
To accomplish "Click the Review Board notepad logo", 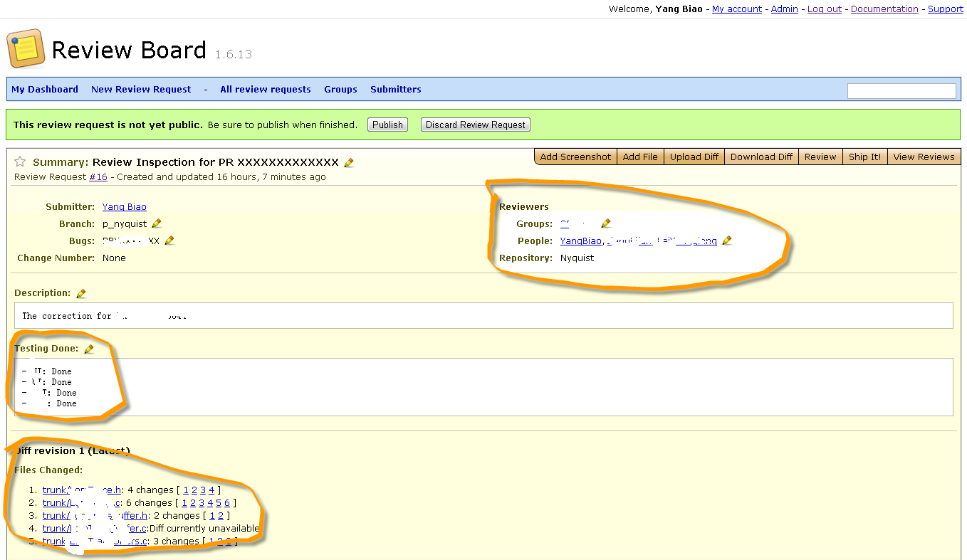I will click(x=26, y=49).
